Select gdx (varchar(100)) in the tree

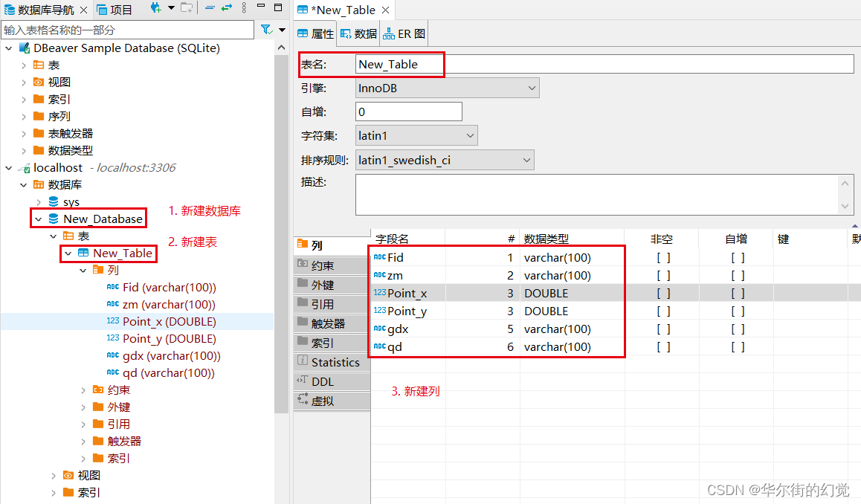point(171,356)
